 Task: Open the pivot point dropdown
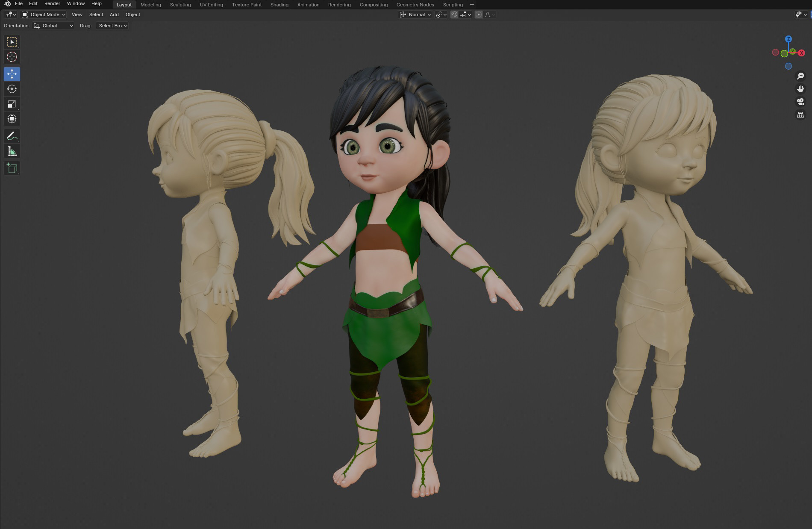pyautogui.click(x=441, y=15)
